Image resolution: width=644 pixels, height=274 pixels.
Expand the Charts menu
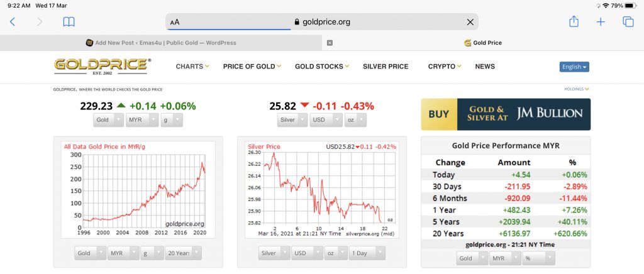pos(192,67)
